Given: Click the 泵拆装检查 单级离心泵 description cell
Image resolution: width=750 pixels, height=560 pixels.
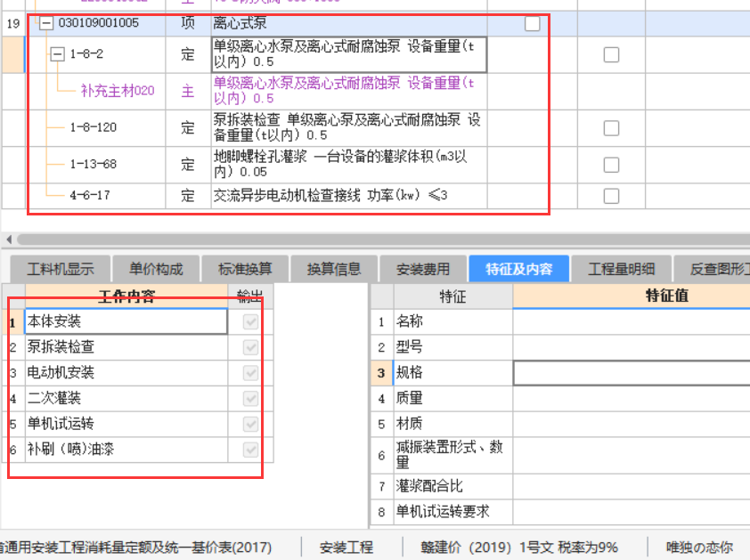Looking at the screenshot, I should pos(349,127).
